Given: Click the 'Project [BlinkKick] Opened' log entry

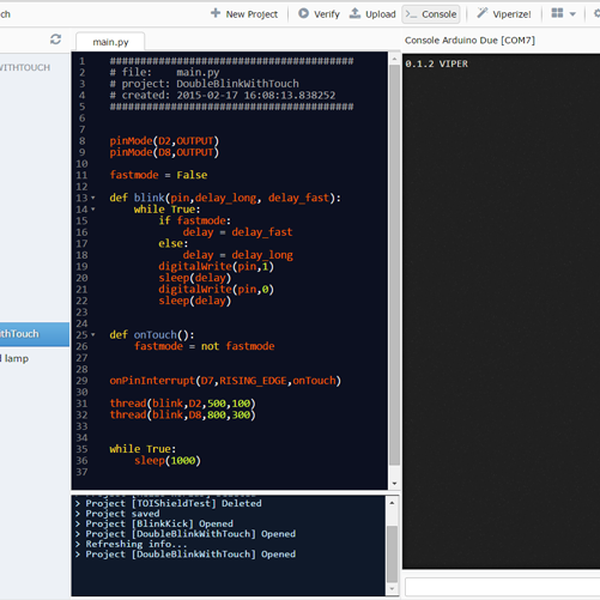Looking at the screenshot, I should pos(159,524).
